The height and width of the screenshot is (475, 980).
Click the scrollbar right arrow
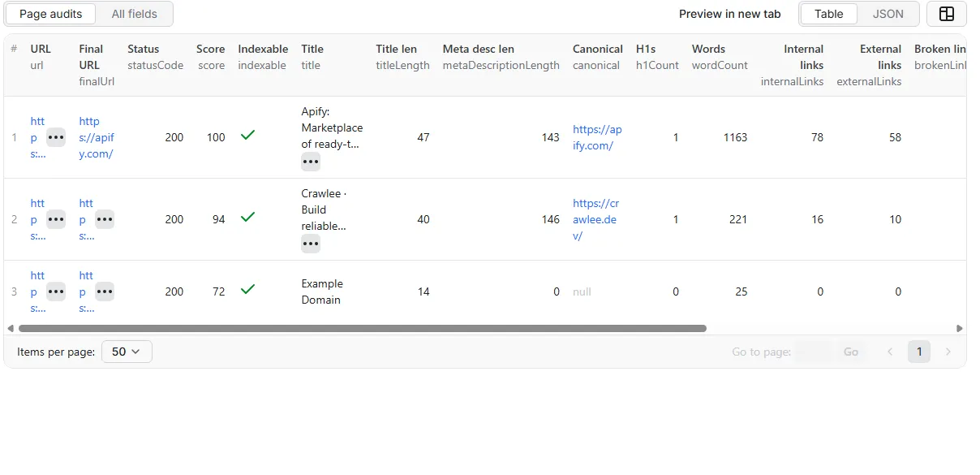pyautogui.click(x=960, y=329)
